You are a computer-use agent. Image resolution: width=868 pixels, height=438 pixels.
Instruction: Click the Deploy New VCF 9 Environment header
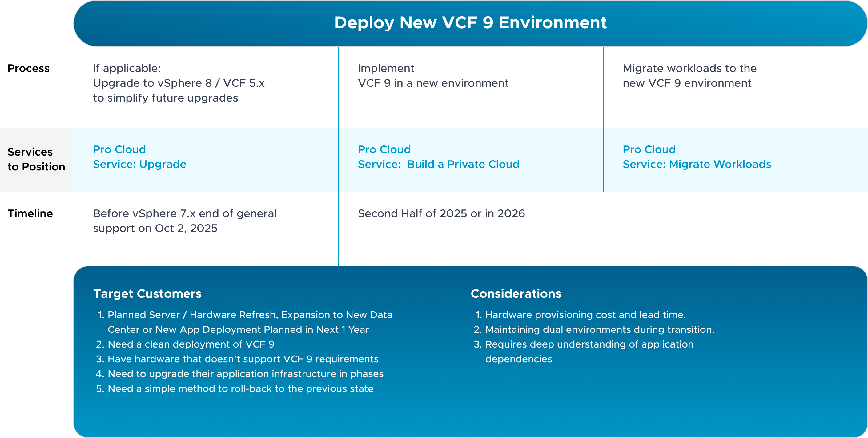tap(470, 23)
